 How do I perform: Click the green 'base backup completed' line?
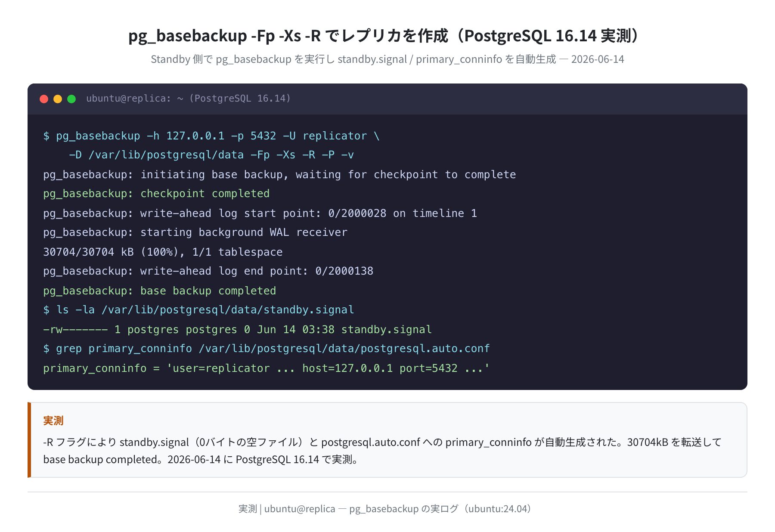click(159, 291)
